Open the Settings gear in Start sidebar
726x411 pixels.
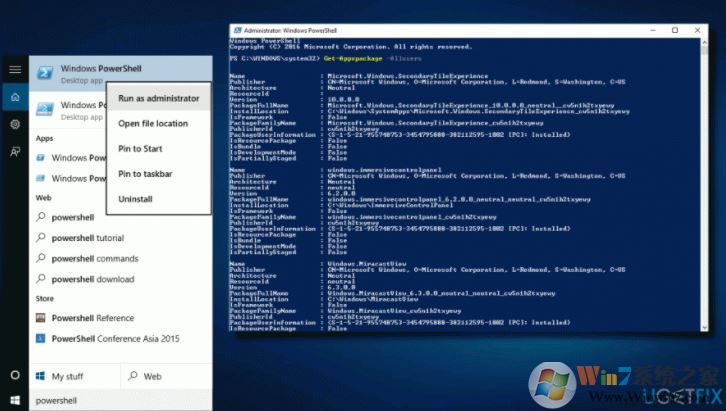pos(15,124)
